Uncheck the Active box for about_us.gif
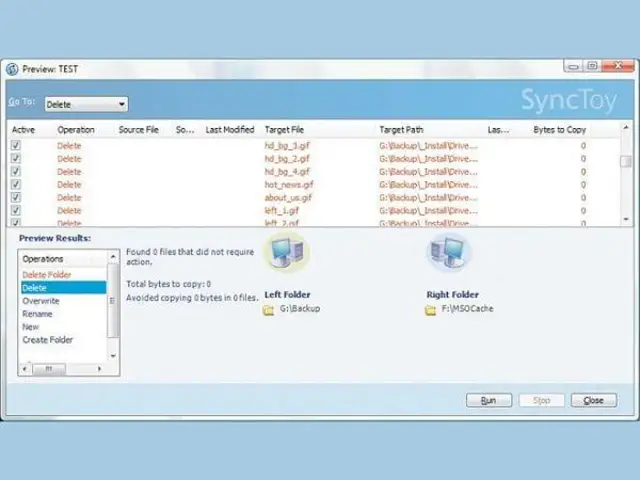The width and height of the screenshot is (640, 480). click(x=16, y=198)
